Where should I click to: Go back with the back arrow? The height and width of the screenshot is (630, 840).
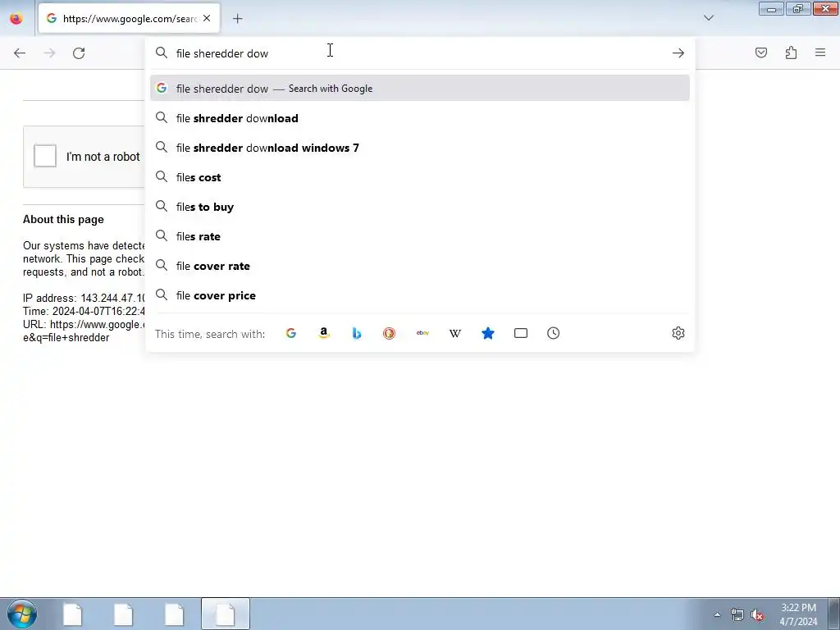(20, 53)
